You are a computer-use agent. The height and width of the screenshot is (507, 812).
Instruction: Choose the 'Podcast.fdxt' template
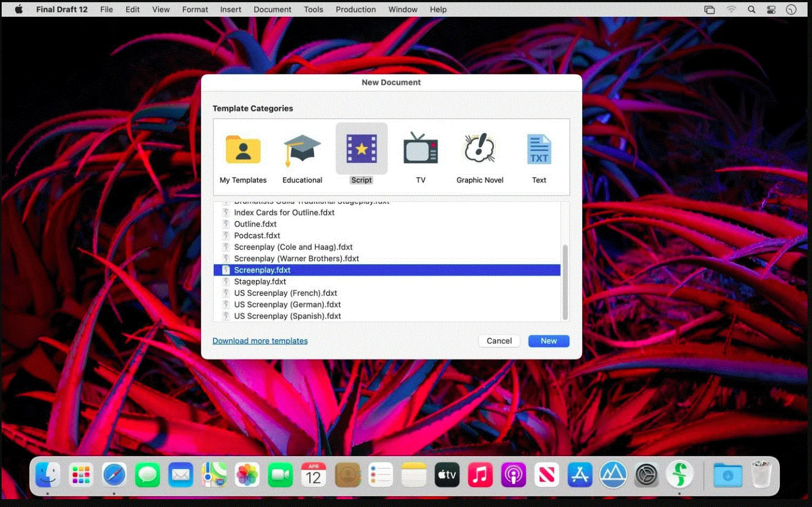pos(387,235)
